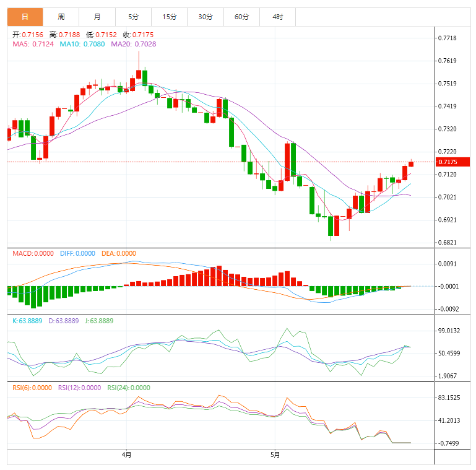The height and width of the screenshot is (470, 476).
Task: Click the tallest red MACD histogram bar
Action: click(x=219, y=276)
